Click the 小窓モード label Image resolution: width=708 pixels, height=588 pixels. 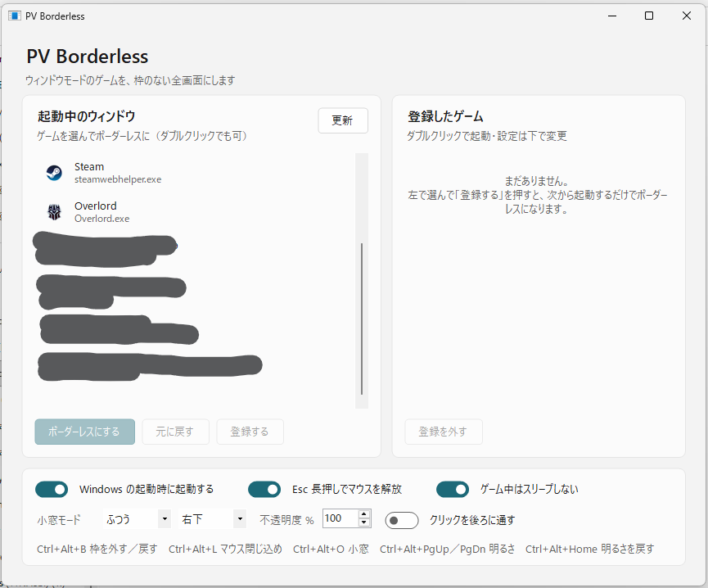click(x=59, y=520)
